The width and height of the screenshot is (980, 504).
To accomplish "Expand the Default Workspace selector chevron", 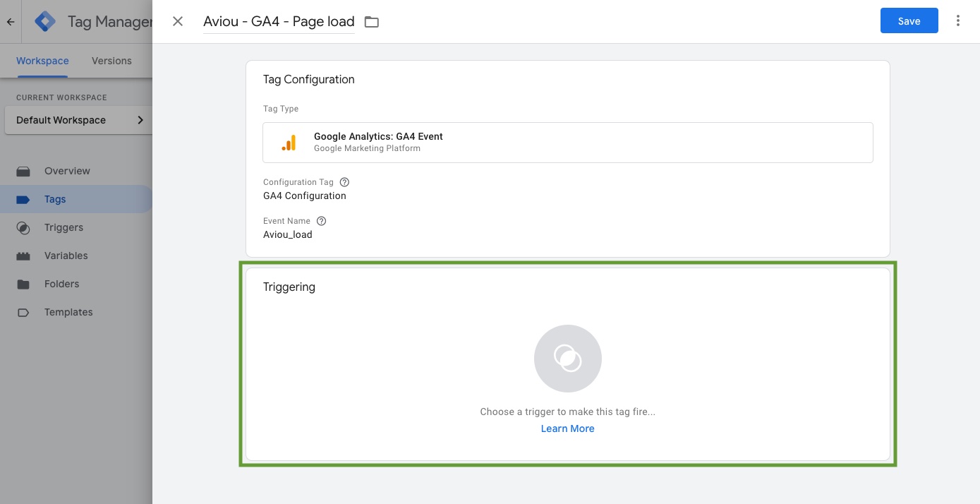I will click(140, 120).
